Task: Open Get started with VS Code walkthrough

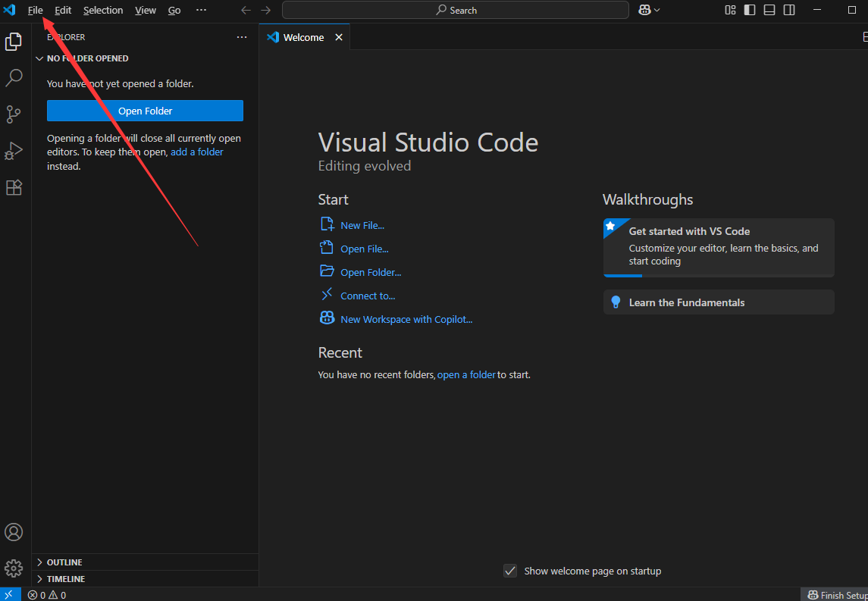Action: coord(719,247)
